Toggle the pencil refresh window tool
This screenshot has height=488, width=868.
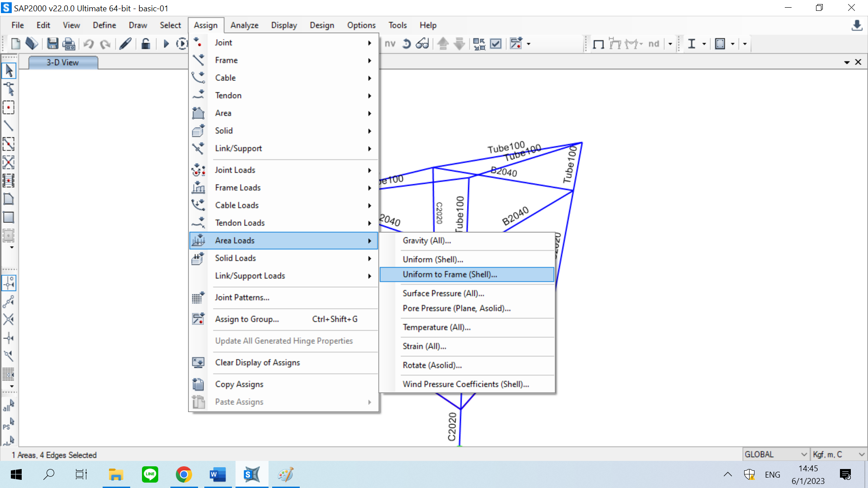(125, 44)
